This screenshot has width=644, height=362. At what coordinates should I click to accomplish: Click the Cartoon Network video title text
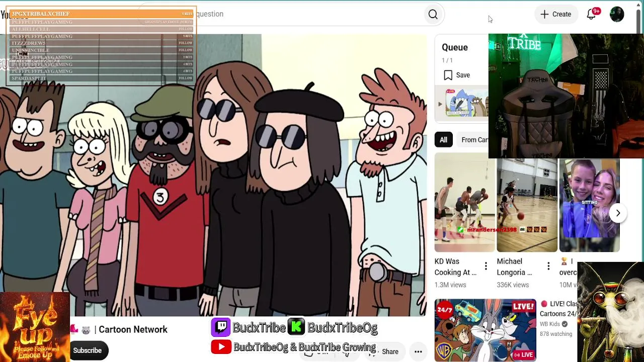coord(133,330)
